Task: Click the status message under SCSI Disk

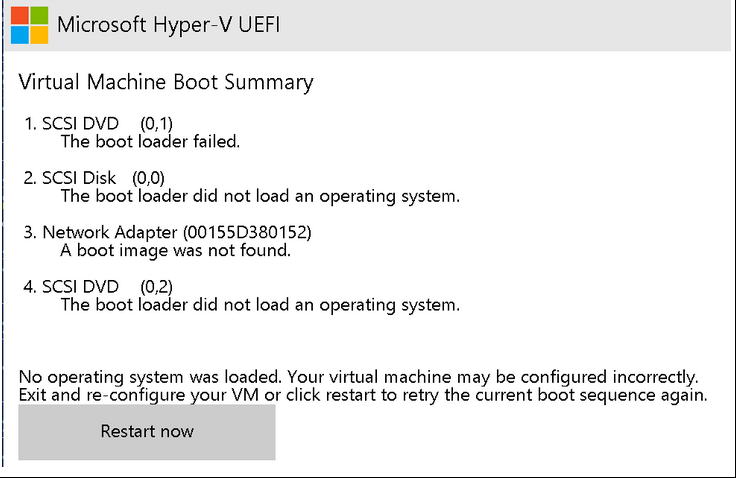Action: (260, 196)
